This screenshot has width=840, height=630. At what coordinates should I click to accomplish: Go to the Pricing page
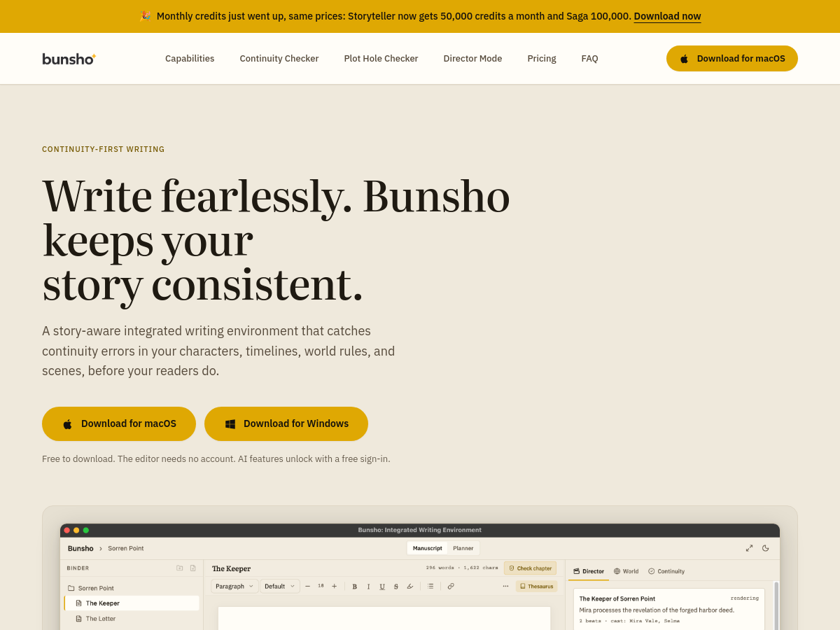(x=542, y=59)
